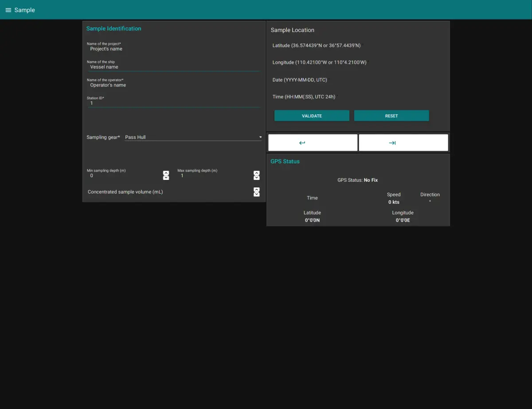Screen dimensions: 532x409
Task: Click into the Name of the operator field
Action: click(x=173, y=85)
